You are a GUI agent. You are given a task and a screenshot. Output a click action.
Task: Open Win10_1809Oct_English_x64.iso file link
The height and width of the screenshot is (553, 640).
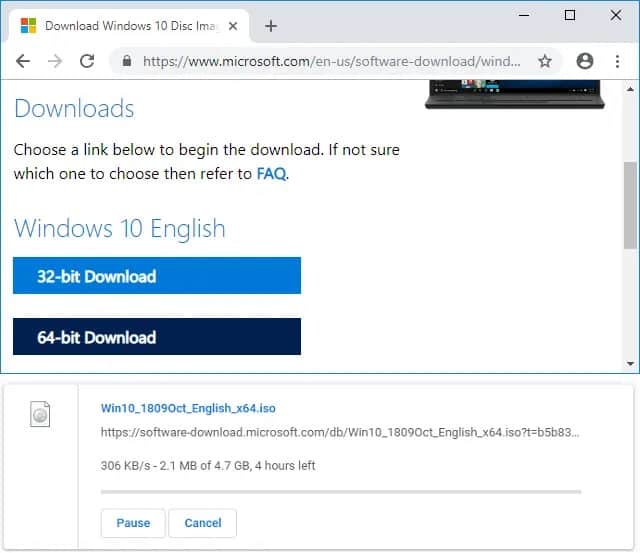tap(188, 408)
